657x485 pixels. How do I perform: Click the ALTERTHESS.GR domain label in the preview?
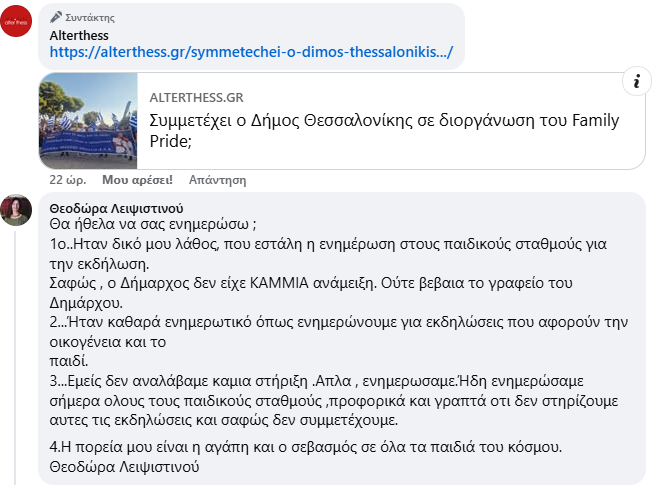point(196,97)
